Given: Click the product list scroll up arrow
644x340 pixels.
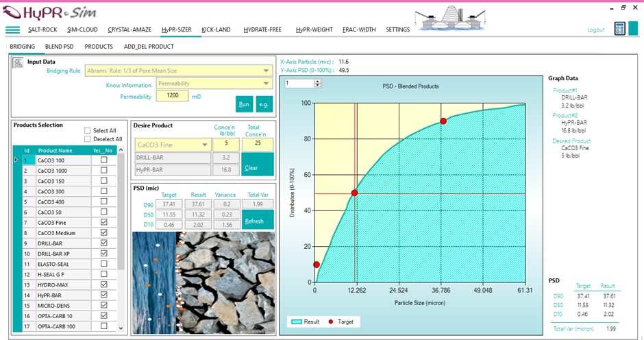Looking at the screenshot, I should (x=121, y=150).
